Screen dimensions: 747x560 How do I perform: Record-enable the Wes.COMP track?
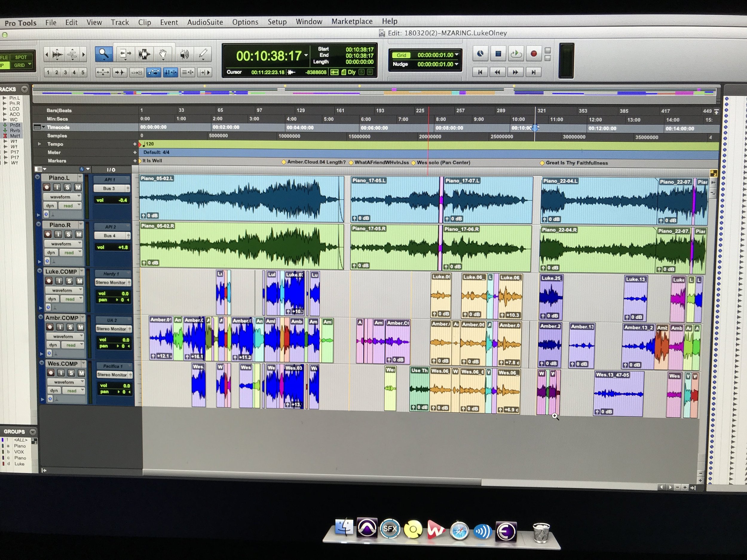click(51, 373)
